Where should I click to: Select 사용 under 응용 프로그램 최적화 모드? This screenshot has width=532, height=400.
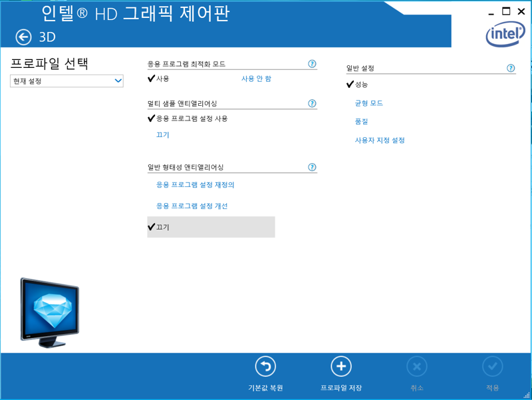162,79
